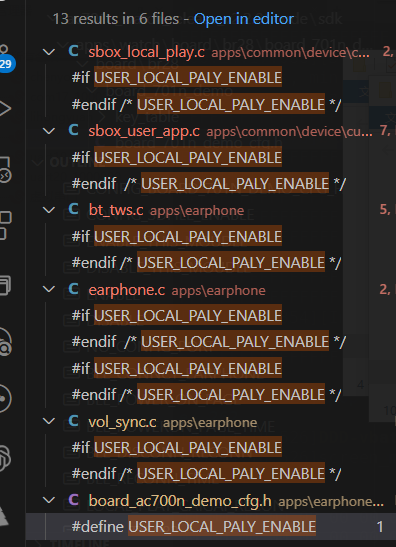396x547 pixels.
Task: Open '#if USER_LOCAL_PALY_ENABLE' match in sbox_user_app.c
Action: (x=177, y=157)
